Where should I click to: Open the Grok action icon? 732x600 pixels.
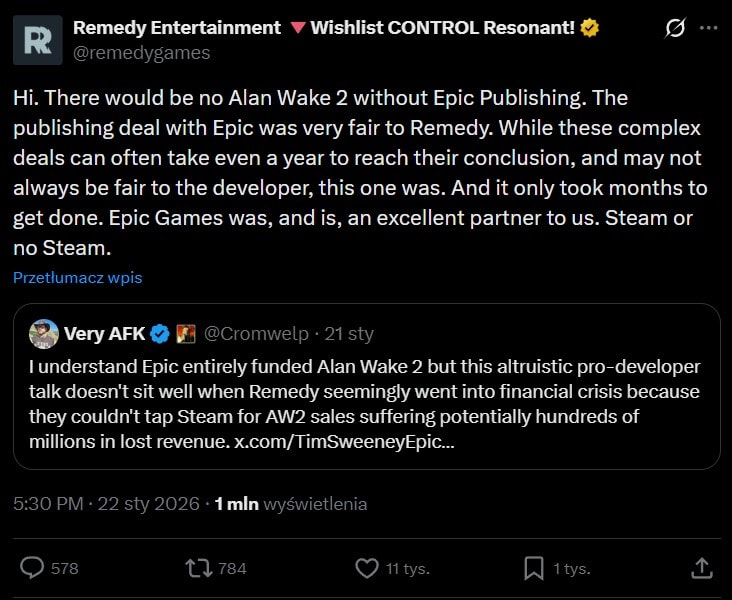pyautogui.click(x=675, y=29)
